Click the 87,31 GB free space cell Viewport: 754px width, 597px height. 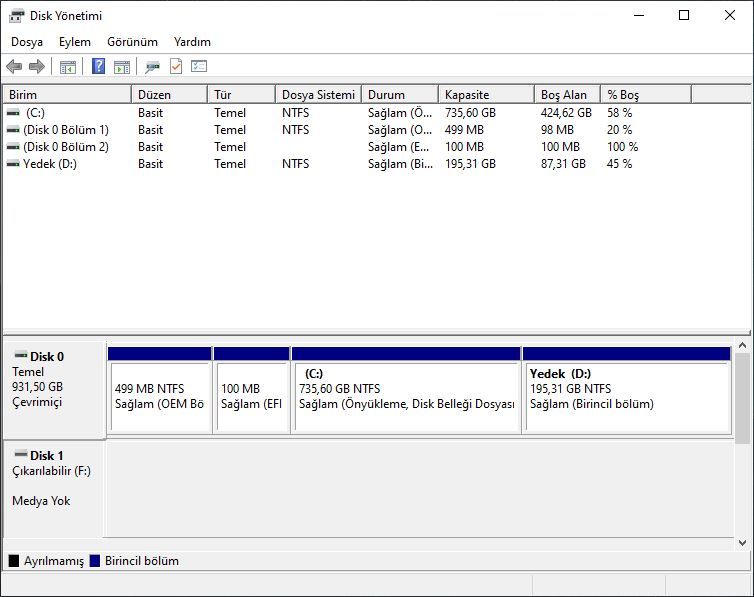(x=563, y=164)
